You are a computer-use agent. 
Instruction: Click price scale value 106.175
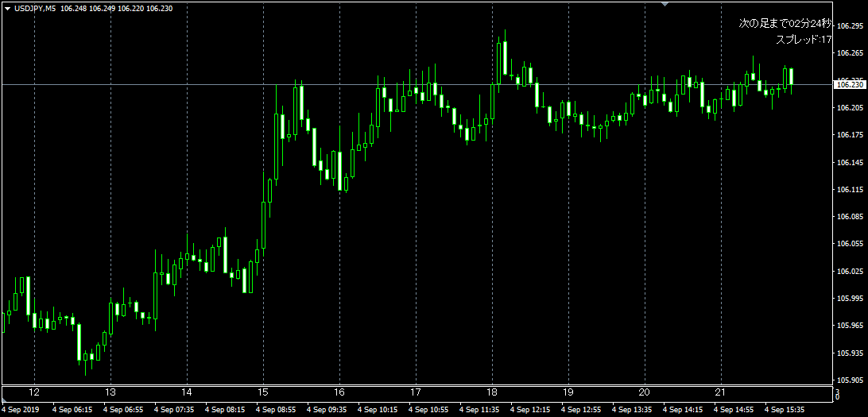tap(851, 135)
